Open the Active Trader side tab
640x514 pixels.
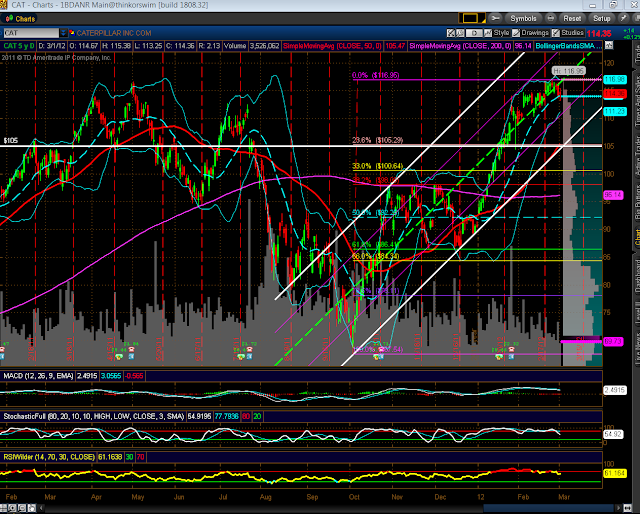pos(636,156)
